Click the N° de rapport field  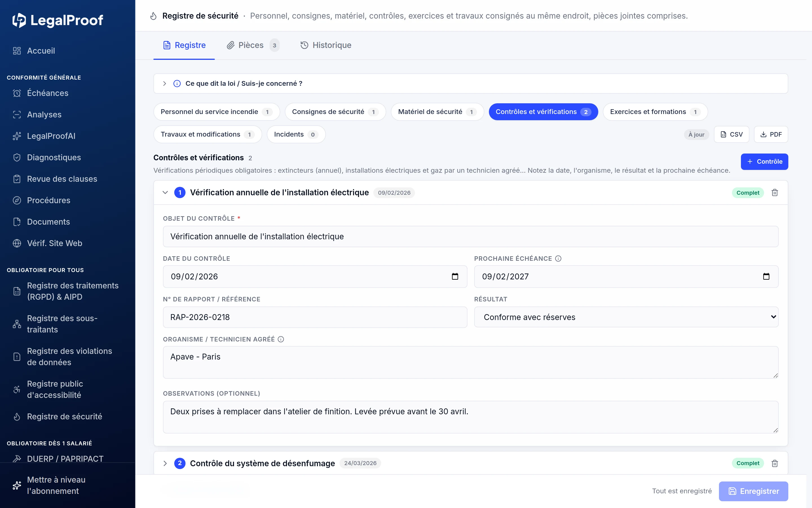tap(315, 317)
